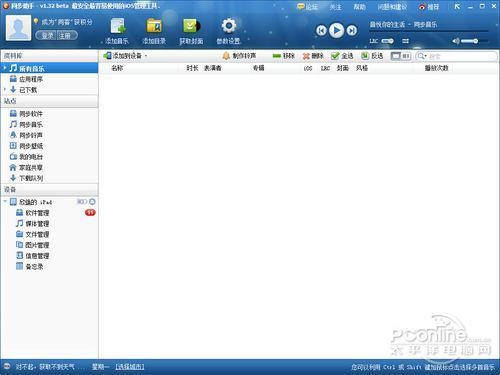Sort by the 表演者 artist column
500x375 pixels.
(213, 68)
